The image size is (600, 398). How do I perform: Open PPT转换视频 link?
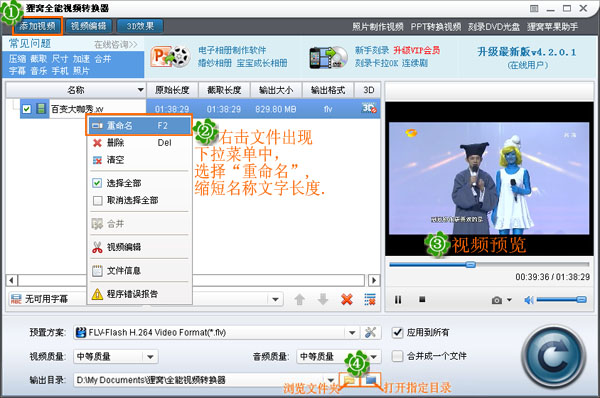click(x=436, y=27)
